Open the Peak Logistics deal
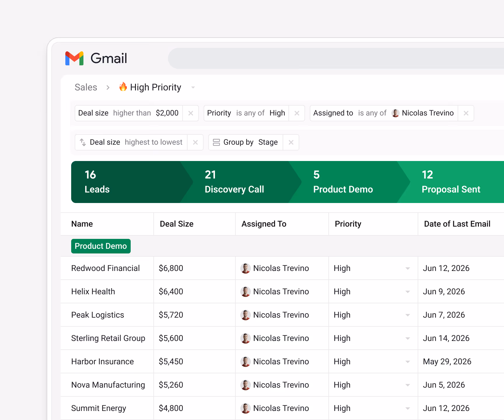 pyautogui.click(x=98, y=315)
